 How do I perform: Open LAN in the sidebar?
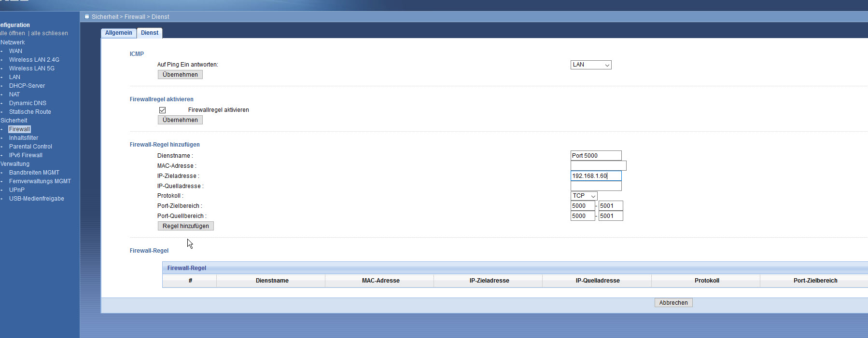point(14,77)
